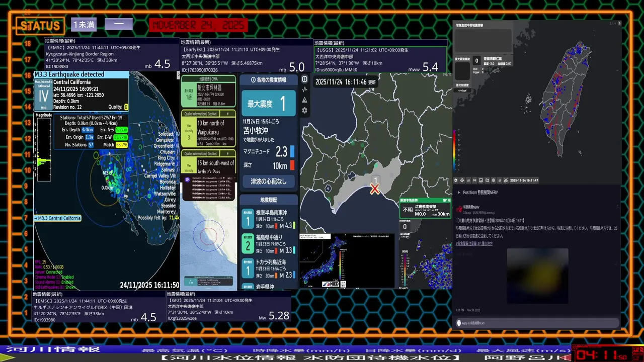Click the NOVEMBER 24, 2025 date display
The height and width of the screenshot is (362, 644).
click(199, 25)
